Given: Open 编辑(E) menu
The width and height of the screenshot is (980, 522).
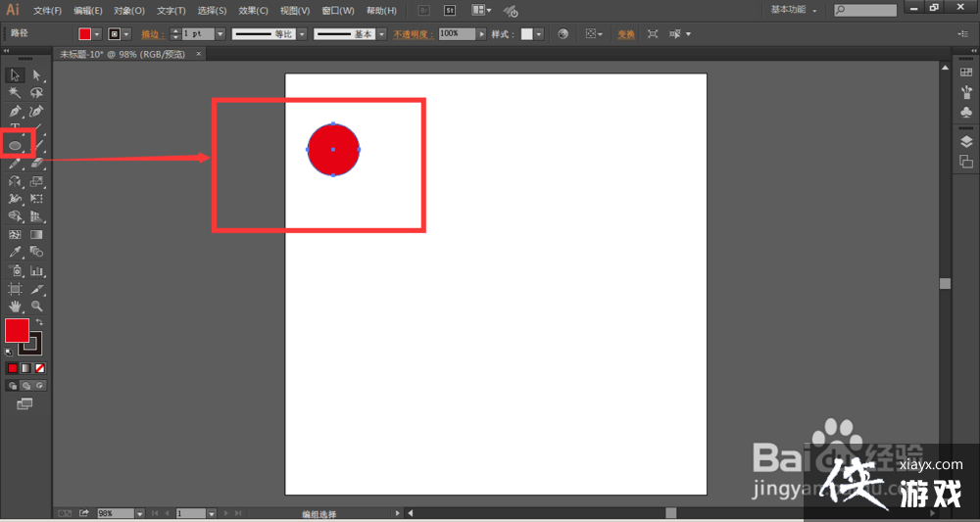Looking at the screenshot, I should click(x=88, y=11).
